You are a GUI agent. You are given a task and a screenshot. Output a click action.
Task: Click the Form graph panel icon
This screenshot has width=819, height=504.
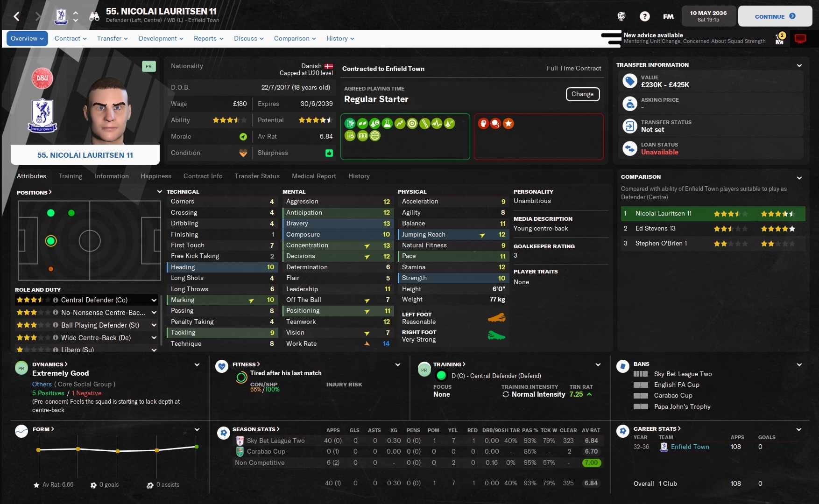(21, 431)
